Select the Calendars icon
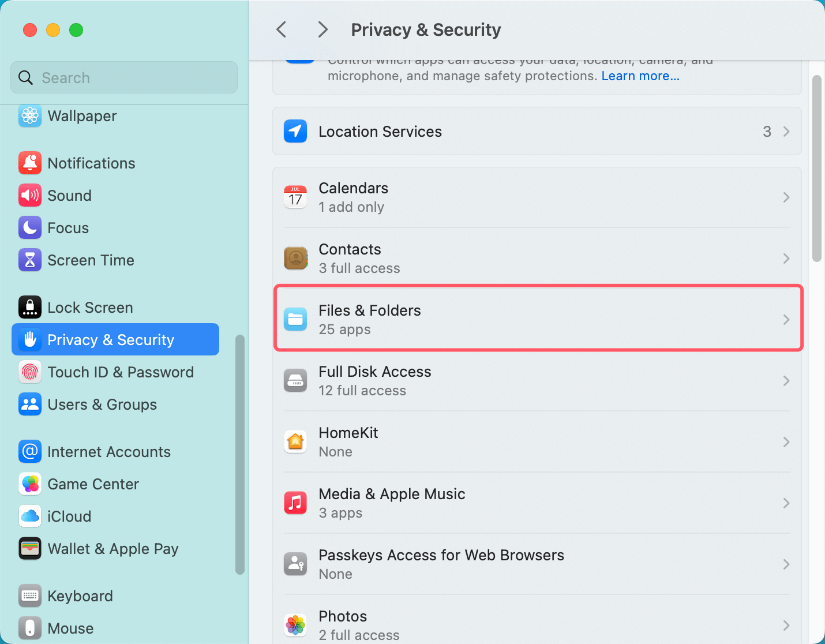This screenshot has height=644, width=825. tap(295, 197)
